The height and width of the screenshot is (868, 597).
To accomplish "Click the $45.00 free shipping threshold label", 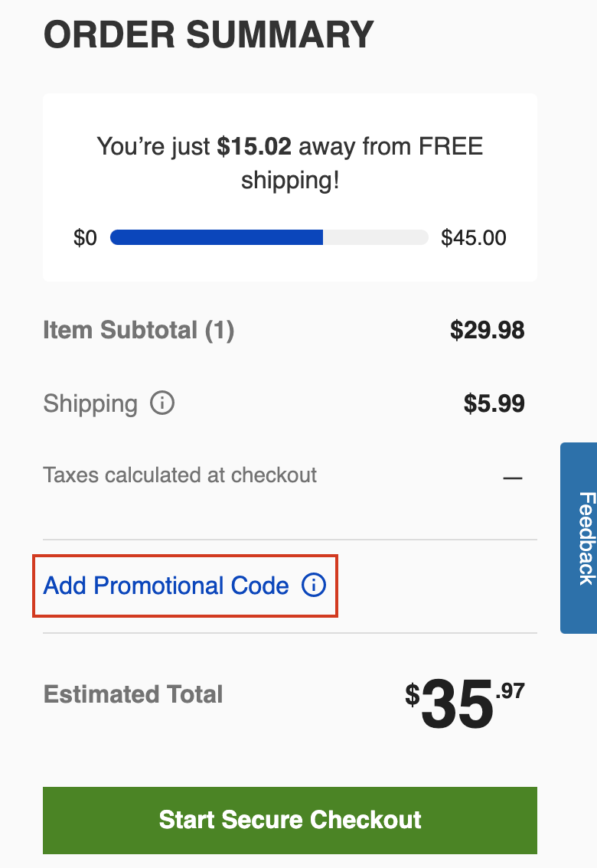I will (474, 238).
